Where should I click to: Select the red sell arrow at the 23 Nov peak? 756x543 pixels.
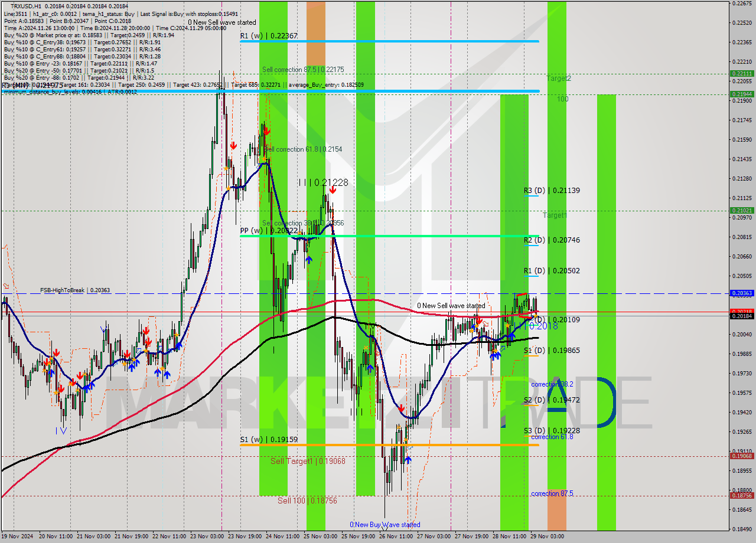(x=233, y=145)
